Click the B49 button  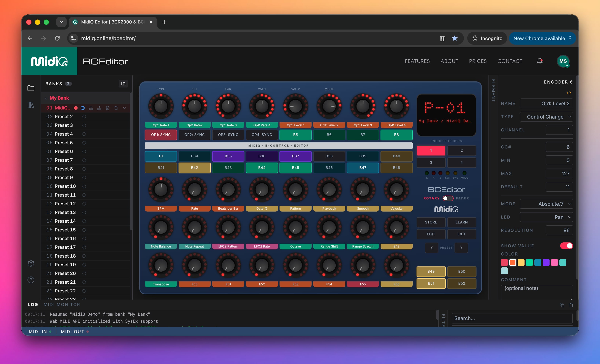tap(431, 271)
